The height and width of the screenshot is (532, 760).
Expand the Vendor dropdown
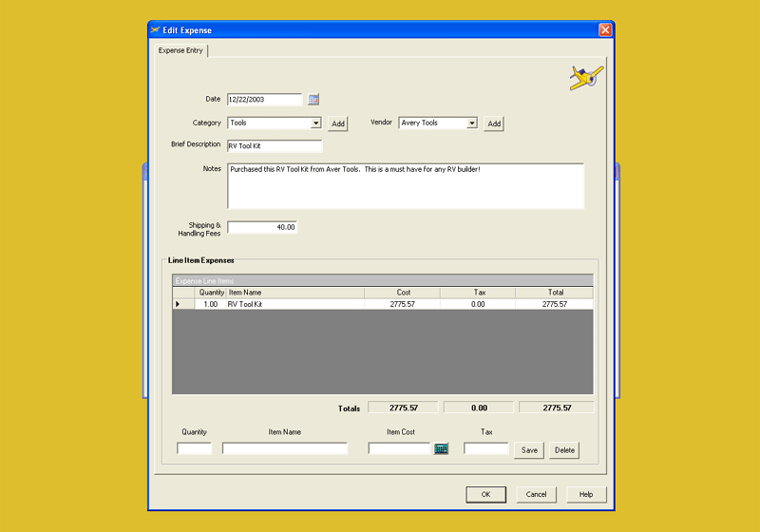tap(472, 123)
